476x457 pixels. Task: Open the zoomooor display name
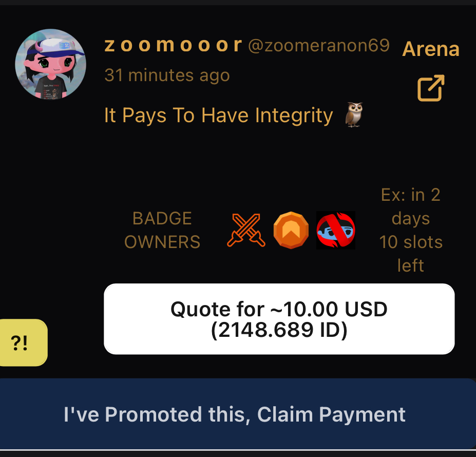pyautogui.click(x=174, y=45)
